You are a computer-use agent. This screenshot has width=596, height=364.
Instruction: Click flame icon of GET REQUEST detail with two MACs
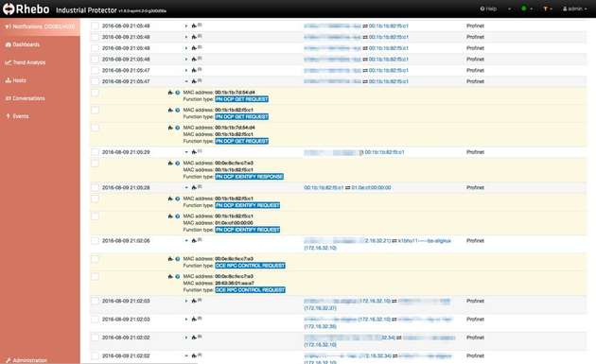pos(170,128)
